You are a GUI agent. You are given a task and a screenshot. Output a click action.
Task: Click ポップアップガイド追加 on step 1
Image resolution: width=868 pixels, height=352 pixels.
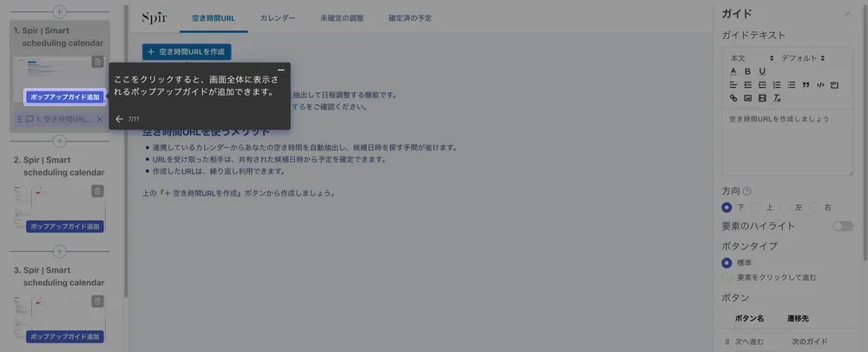pyautogui.click(x=65, y=96)
